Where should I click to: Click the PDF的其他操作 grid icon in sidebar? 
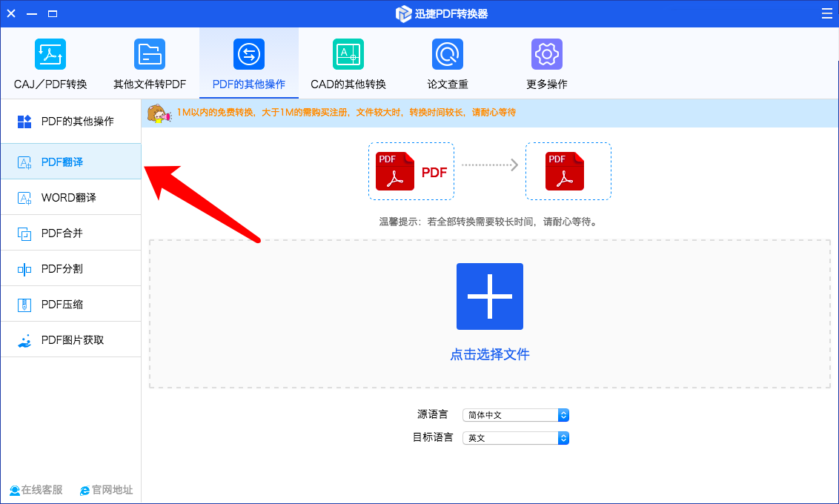coord(24,122)
